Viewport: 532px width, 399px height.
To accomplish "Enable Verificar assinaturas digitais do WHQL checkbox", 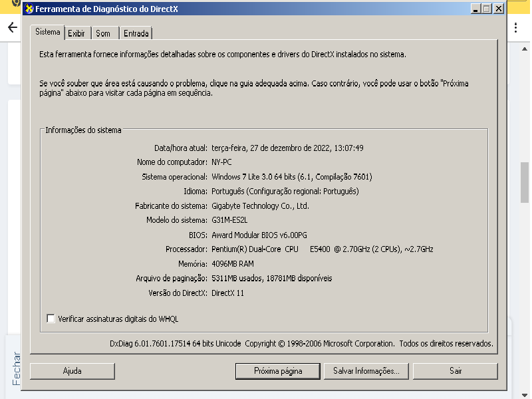I will tap(51, 319).
